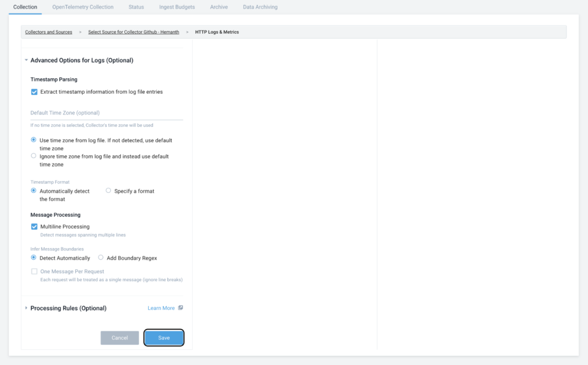Open the Data Archiving tab

tap(258, 7)
